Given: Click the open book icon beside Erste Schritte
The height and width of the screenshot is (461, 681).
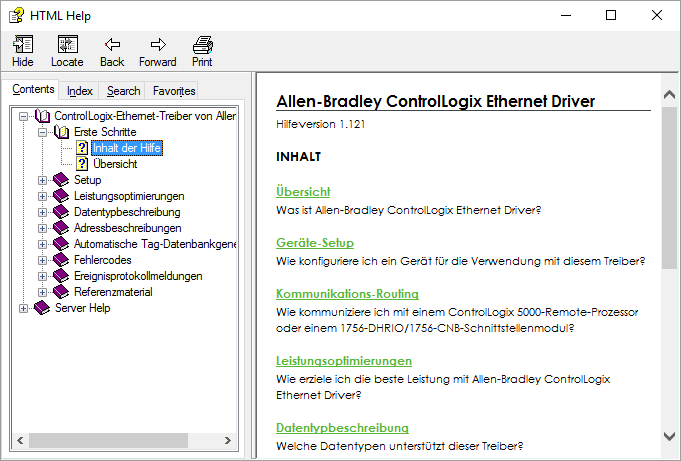Looking at the screenshot, I should coord(61,132).
